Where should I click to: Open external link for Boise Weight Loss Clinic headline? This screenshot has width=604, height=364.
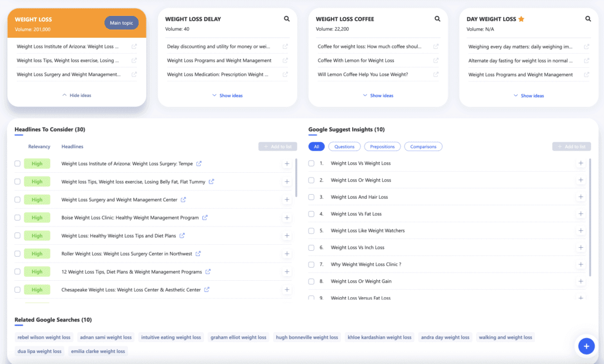point(205,218)
